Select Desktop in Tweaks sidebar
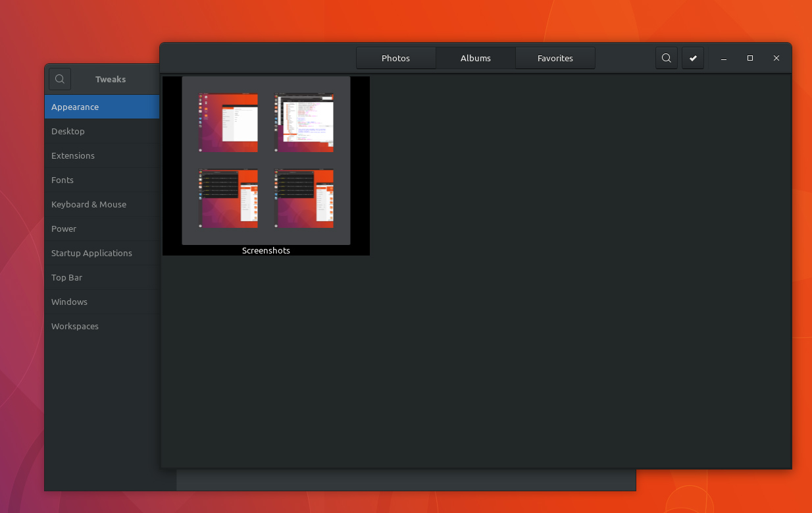812x513 pixels. (x=102, y=131)
